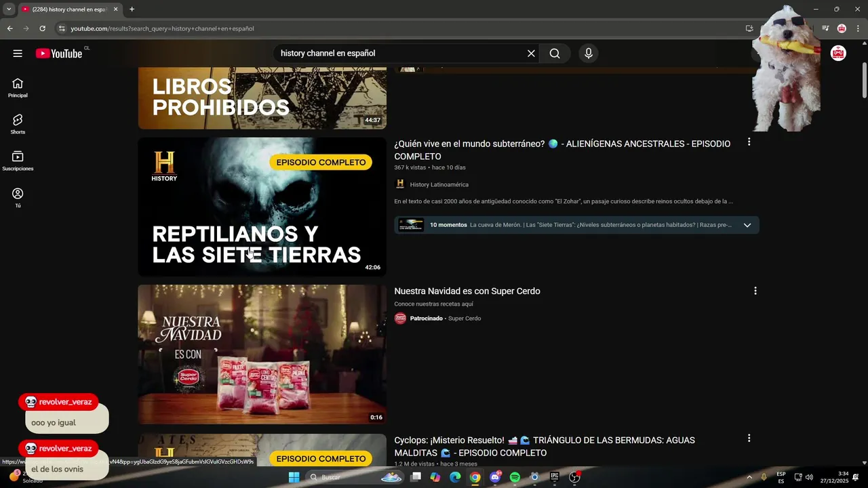
Task: Click Conoce nuestras recetas aquí text
Action: click(x=433, y=304)
